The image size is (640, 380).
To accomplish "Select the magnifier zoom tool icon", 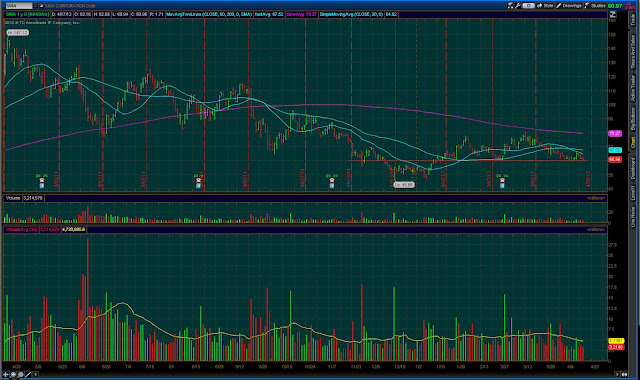I will [21, 374].
